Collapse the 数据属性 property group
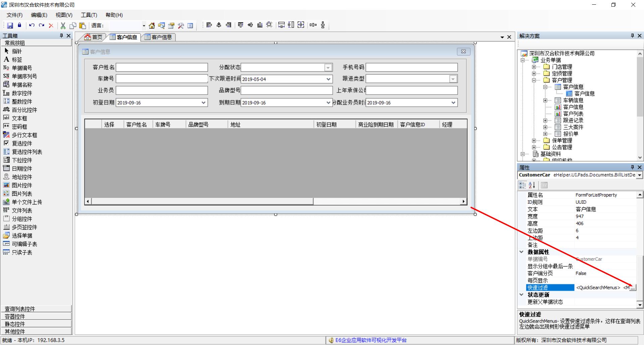644x345 pixels. [522, 252]
